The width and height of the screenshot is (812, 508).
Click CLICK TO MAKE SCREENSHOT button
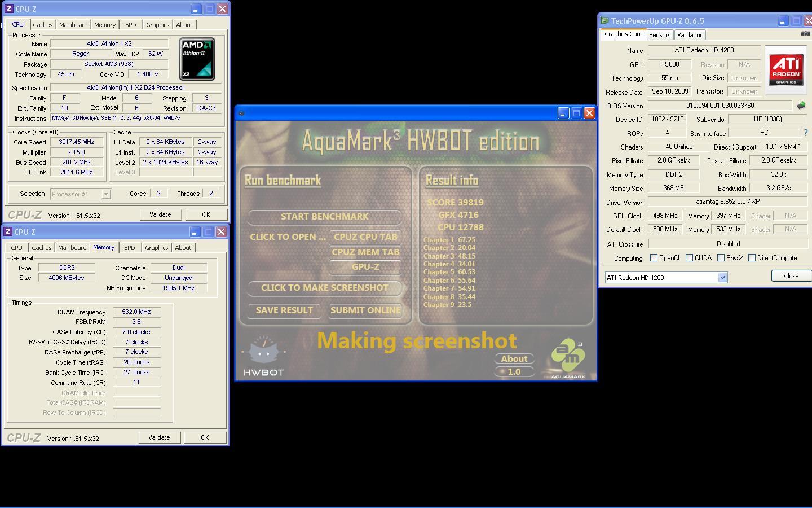[x=325, y=288]
